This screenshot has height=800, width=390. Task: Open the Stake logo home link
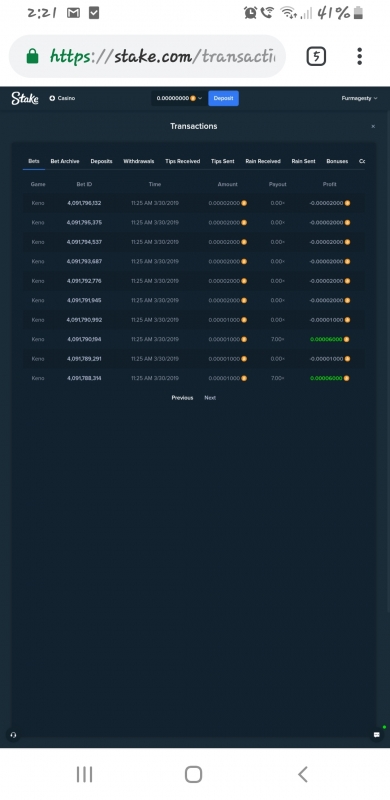tap(25, 98)
